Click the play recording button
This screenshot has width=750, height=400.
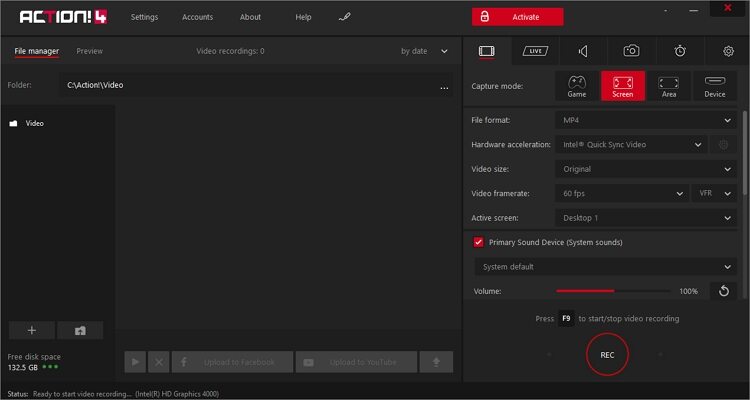pyautogui.click(x=135, y=362)
